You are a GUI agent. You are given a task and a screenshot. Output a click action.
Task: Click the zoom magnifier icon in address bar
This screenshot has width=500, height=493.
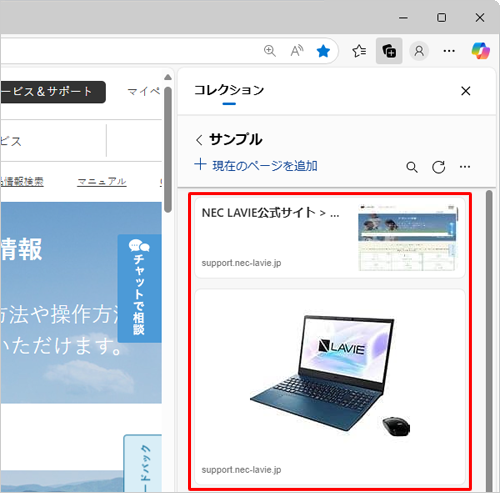(270, 51)
